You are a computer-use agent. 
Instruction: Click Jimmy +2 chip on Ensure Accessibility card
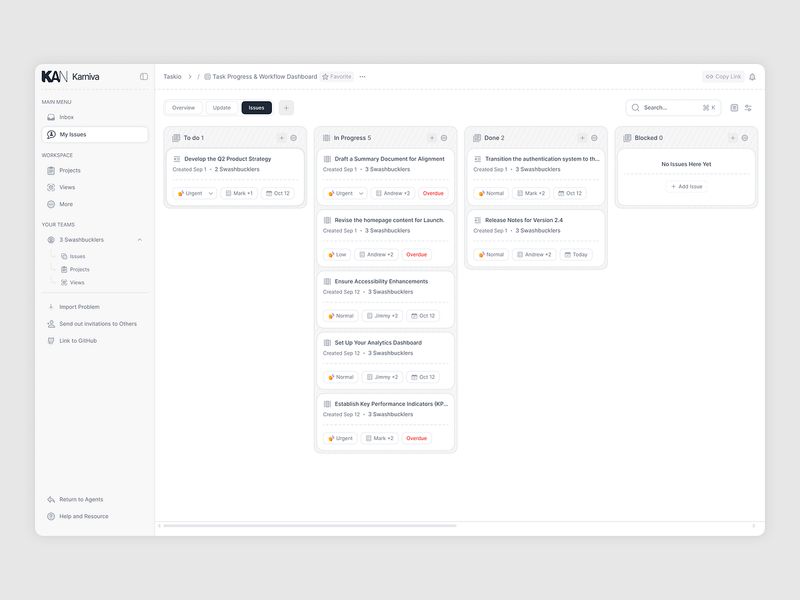coord(383,316)
